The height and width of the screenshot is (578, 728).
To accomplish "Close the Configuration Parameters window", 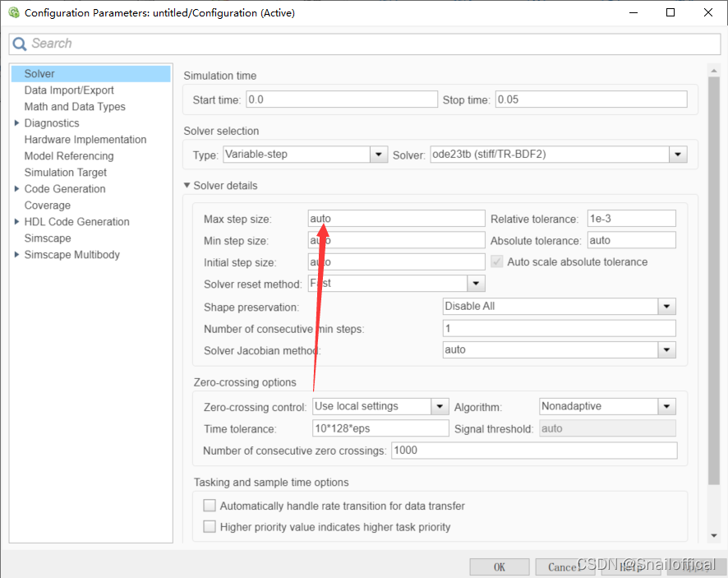I will tap(708, 12).
